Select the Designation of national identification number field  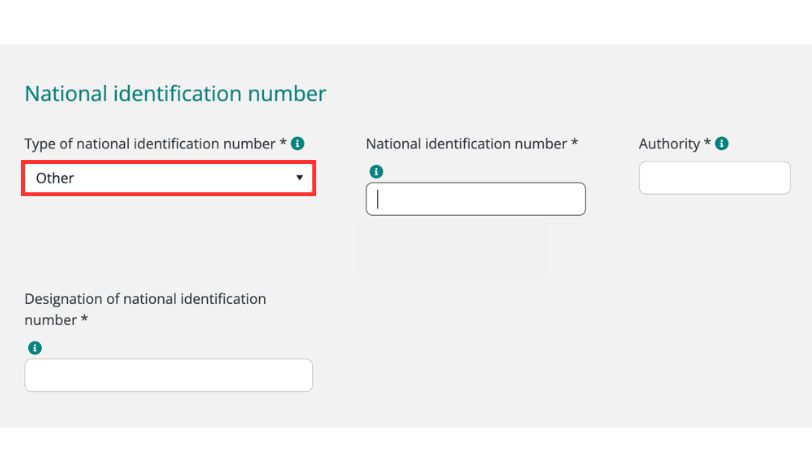tap(168, 375)
